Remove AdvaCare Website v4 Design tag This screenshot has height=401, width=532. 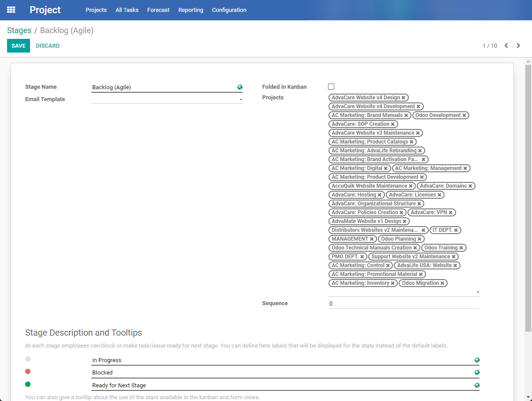pos(404,98)
